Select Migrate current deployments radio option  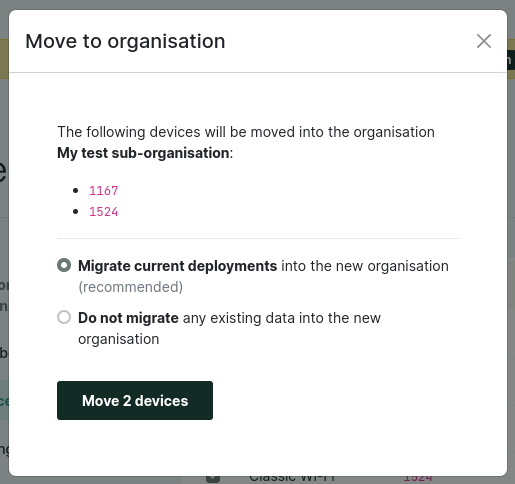64,265
